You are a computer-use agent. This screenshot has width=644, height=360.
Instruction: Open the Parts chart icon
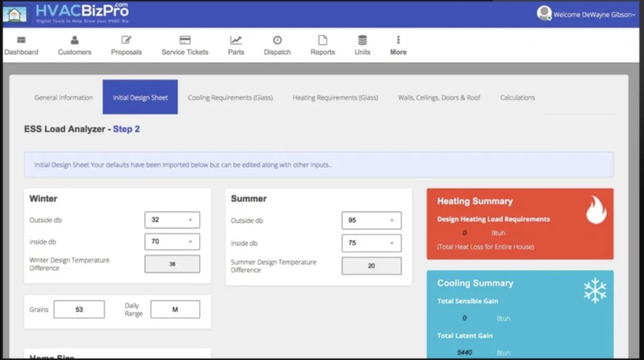(x=235, y=40)
